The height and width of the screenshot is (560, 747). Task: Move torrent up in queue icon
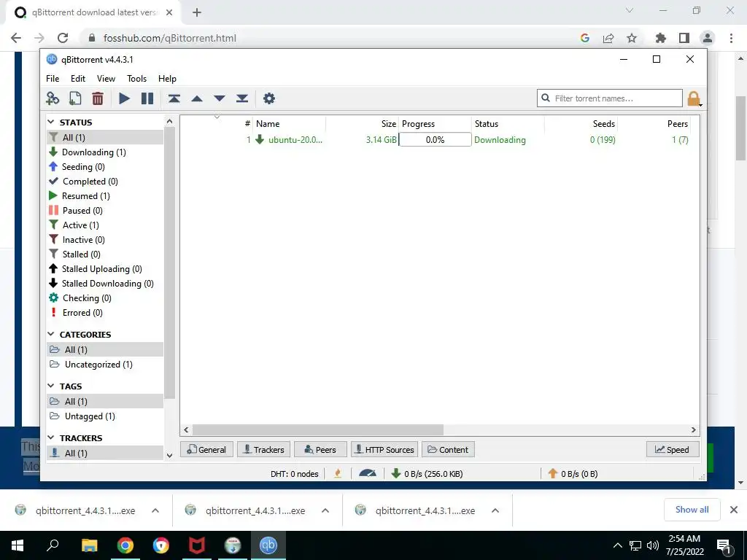[x=197, y=98]
